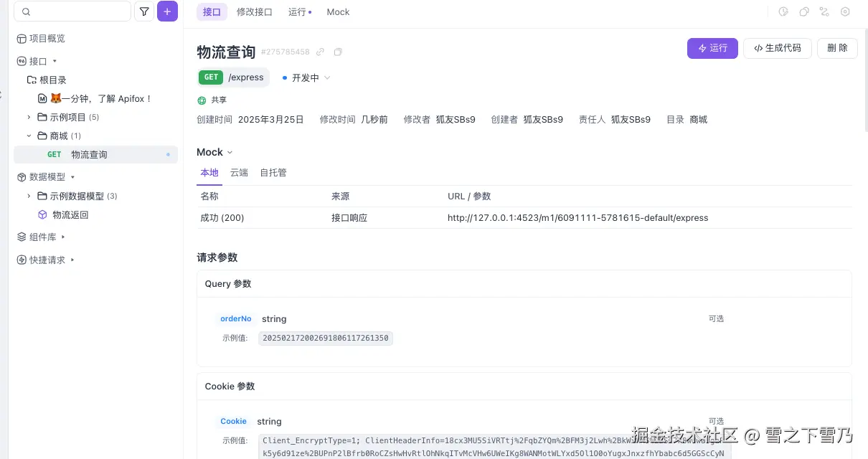The height and width of the screenshot is (459, 868).
Task: Click the 根目录 folder icon
Action: 32,80
